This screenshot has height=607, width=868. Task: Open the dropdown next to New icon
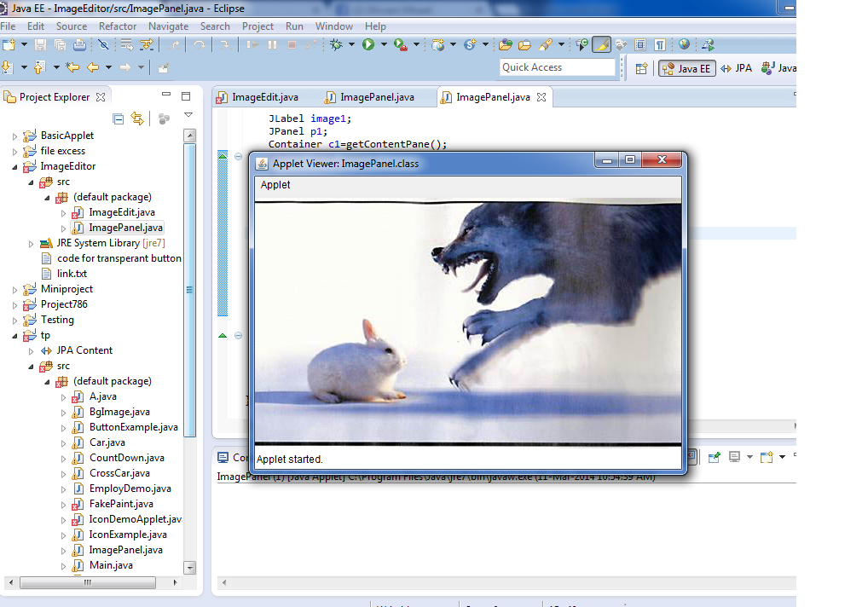(24, 44)
